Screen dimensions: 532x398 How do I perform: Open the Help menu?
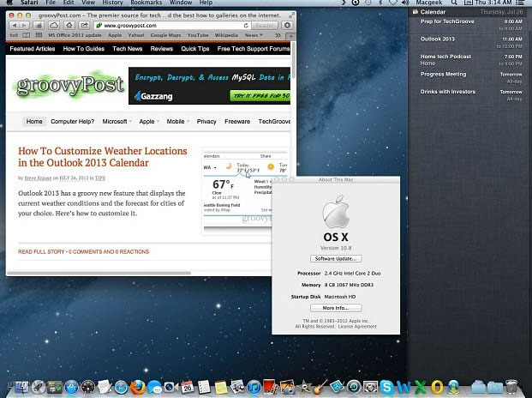206,3
